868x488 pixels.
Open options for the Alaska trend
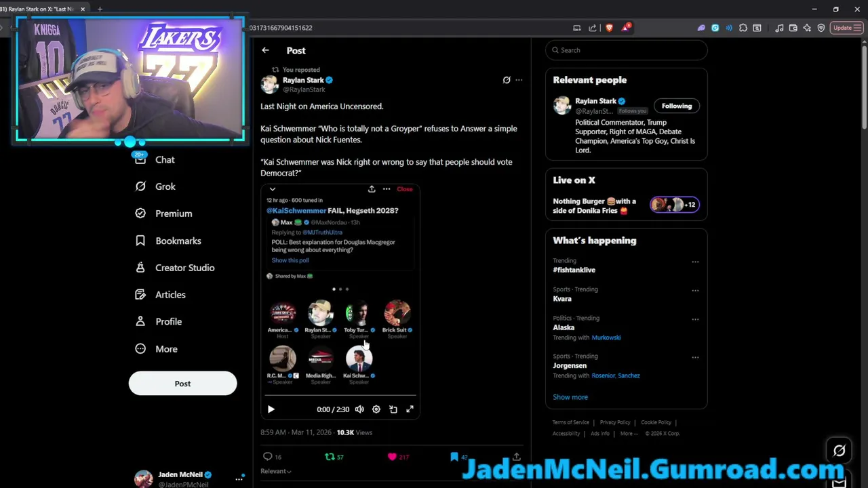click(x=695, y=319)
